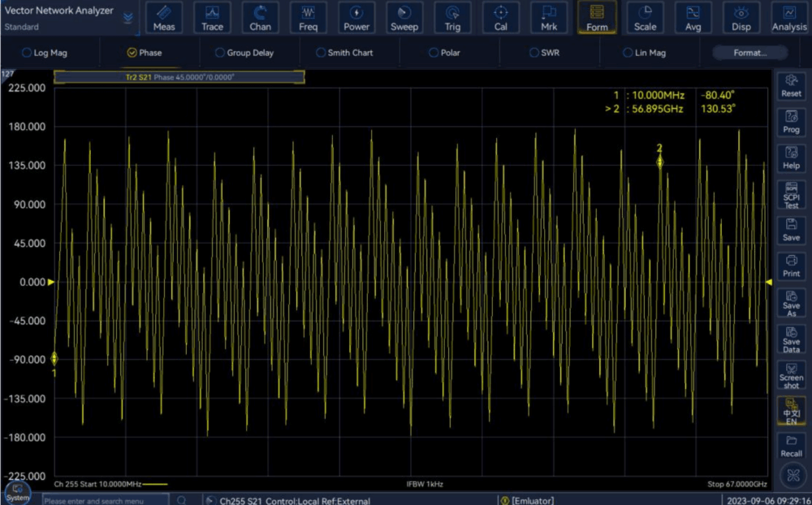Image resolution: width=812 pixels, height=505 pixels.
Task: Click the search menu input field
Action: (106, 501)
